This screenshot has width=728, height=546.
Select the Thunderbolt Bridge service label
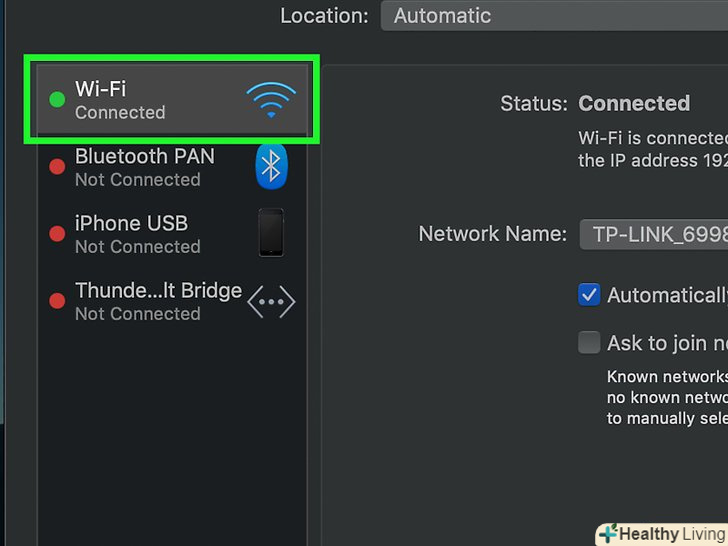[158, 290]
